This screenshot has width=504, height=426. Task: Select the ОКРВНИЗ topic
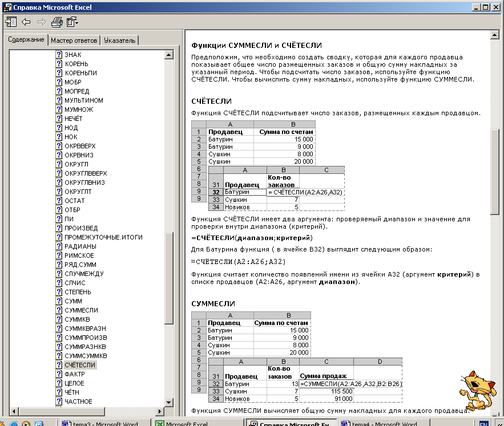[79, 155]
